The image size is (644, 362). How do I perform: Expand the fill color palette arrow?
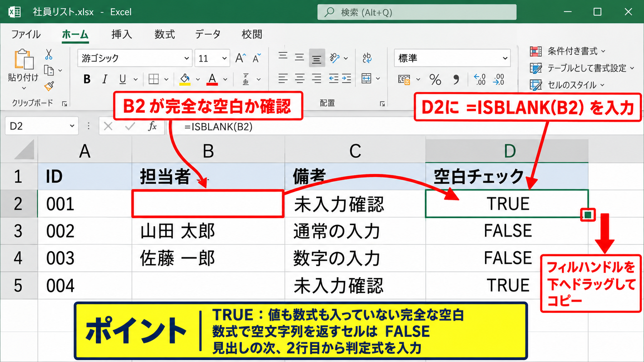198,80
